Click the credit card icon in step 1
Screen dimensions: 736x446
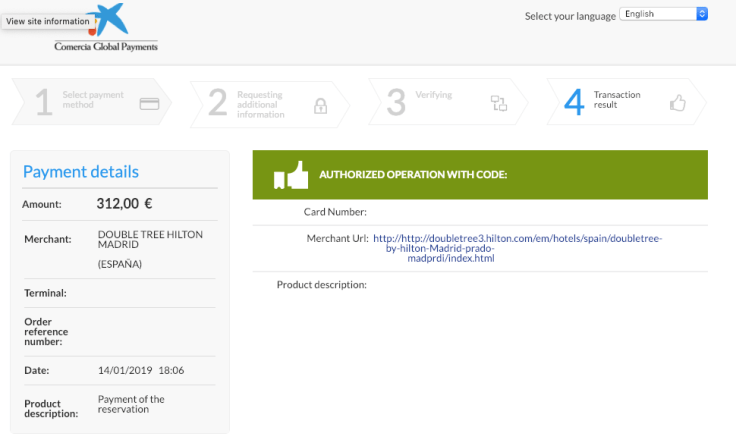(149, 104)
